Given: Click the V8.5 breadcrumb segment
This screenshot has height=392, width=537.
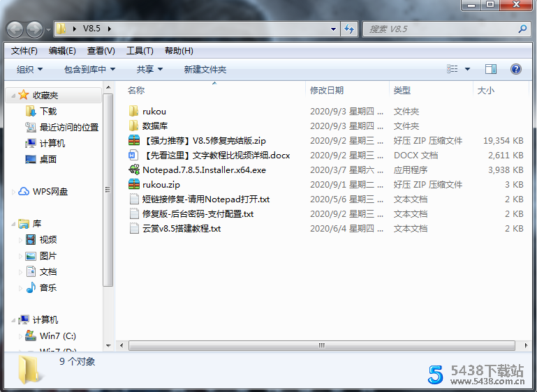Looking at the screenshot, I should pyautogui.click(x=91, y=29).
